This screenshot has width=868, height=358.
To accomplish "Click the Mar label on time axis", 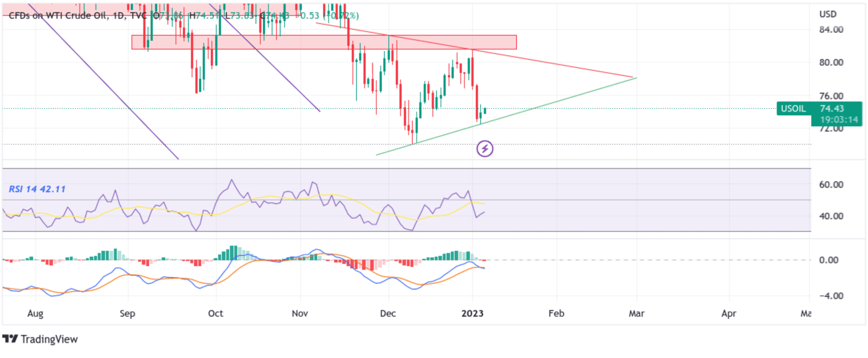I will click(637, 313).
